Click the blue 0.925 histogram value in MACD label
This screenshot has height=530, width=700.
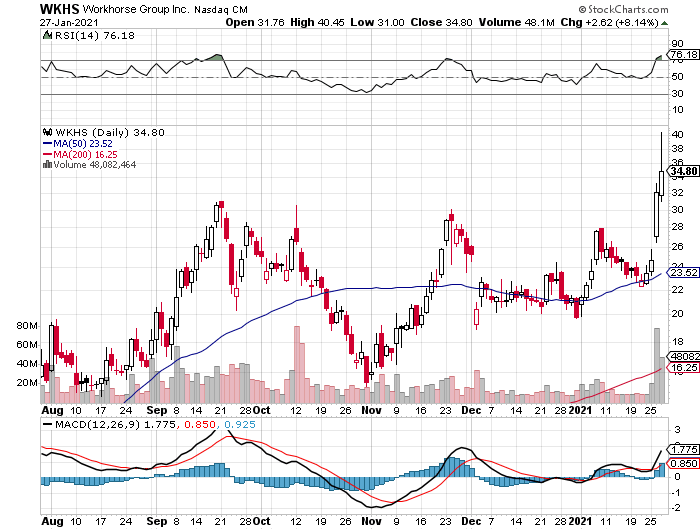pos(240,424)
